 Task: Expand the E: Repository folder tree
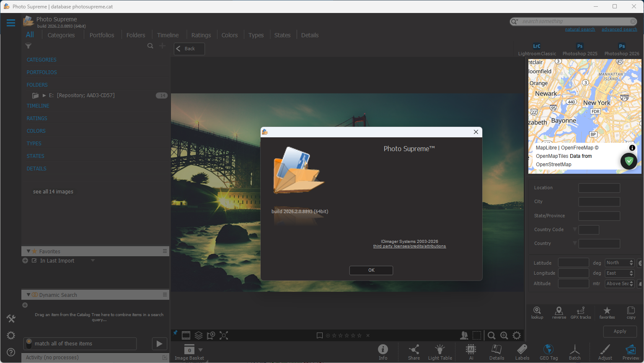coord(44,95)
